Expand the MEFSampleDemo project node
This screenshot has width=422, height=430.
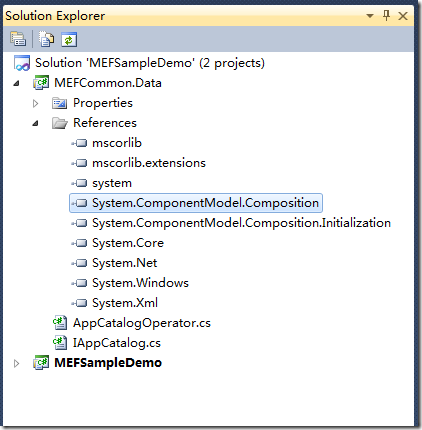[16, 363]
